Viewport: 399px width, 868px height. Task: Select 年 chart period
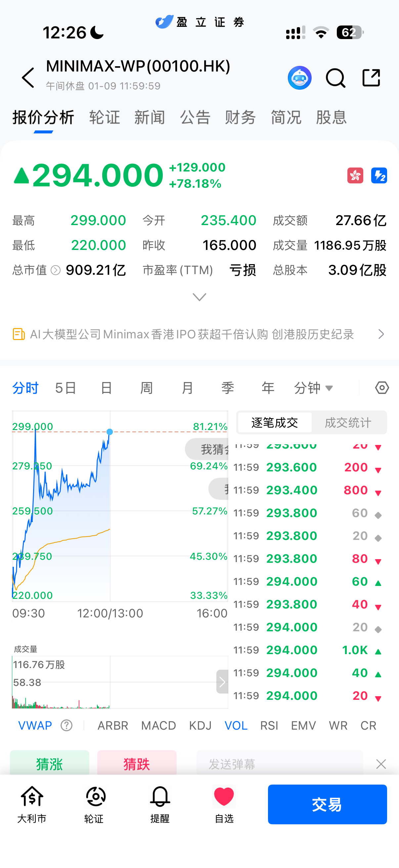(x=268, y=388)
